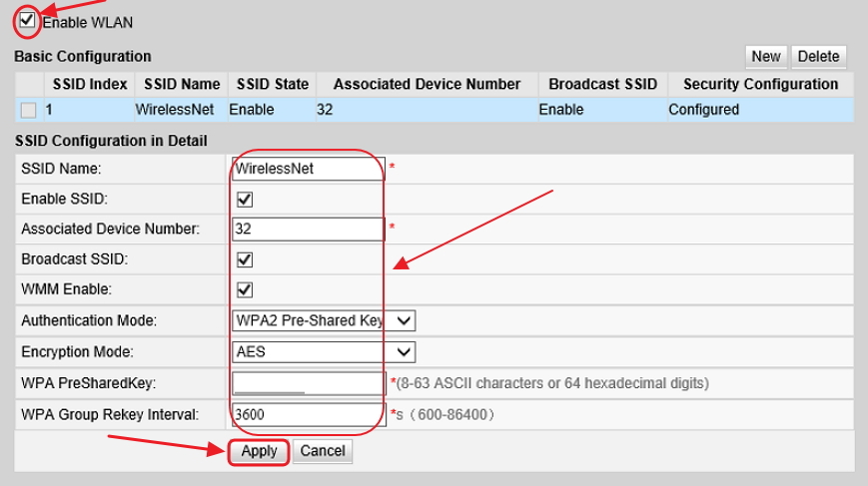Click the SSID Name column header

tap(182, 84)
